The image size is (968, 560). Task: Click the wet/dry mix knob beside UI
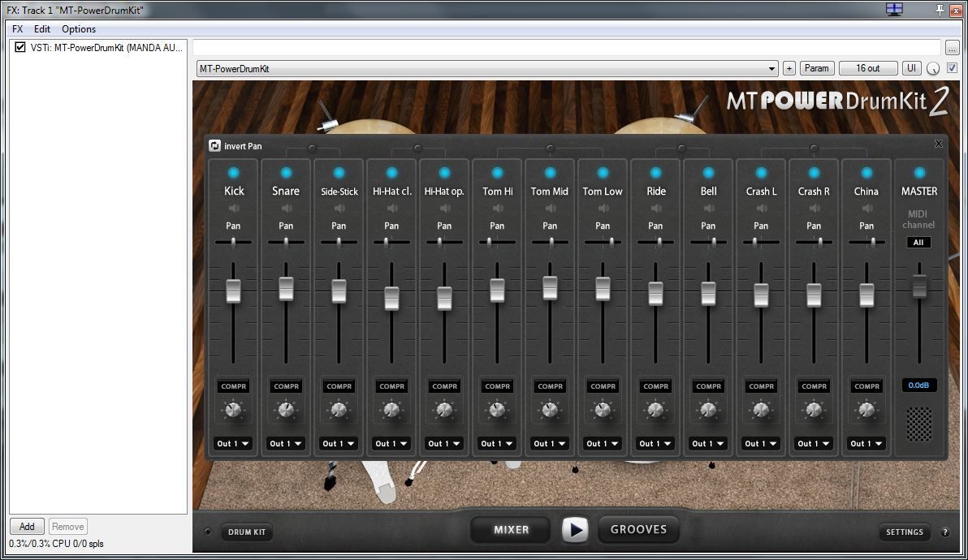click(933, 68)
